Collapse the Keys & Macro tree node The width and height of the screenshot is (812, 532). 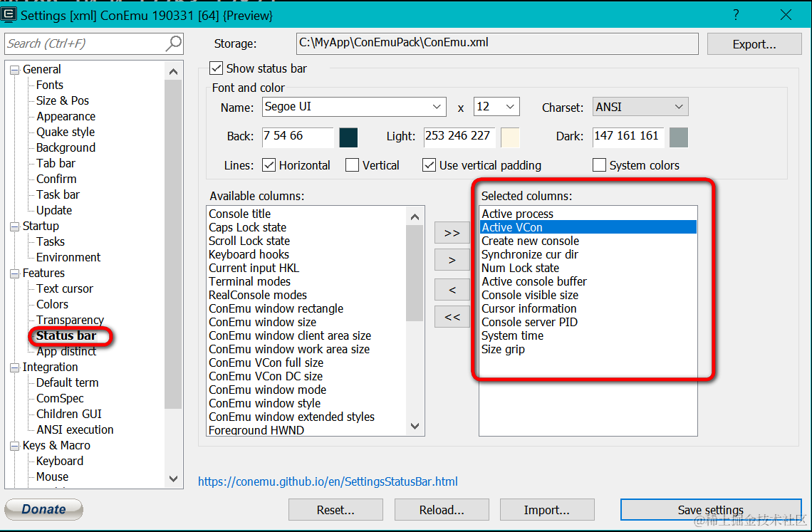click(14, 446)
